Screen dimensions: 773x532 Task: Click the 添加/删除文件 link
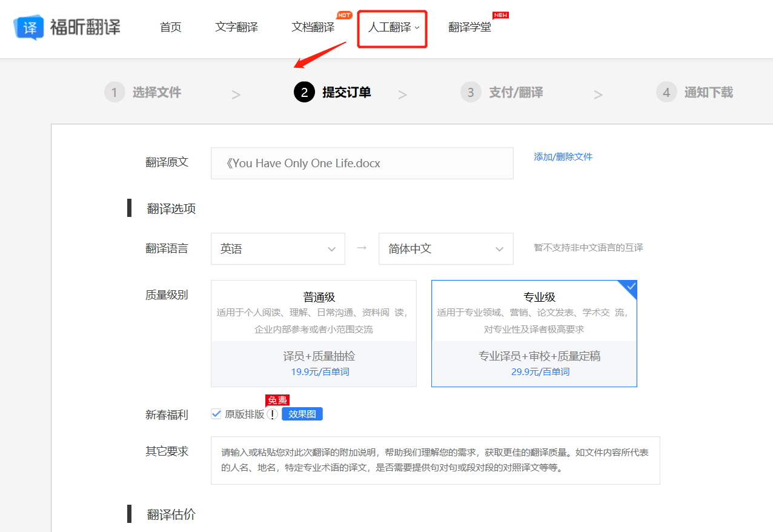[x=563, y=156]
